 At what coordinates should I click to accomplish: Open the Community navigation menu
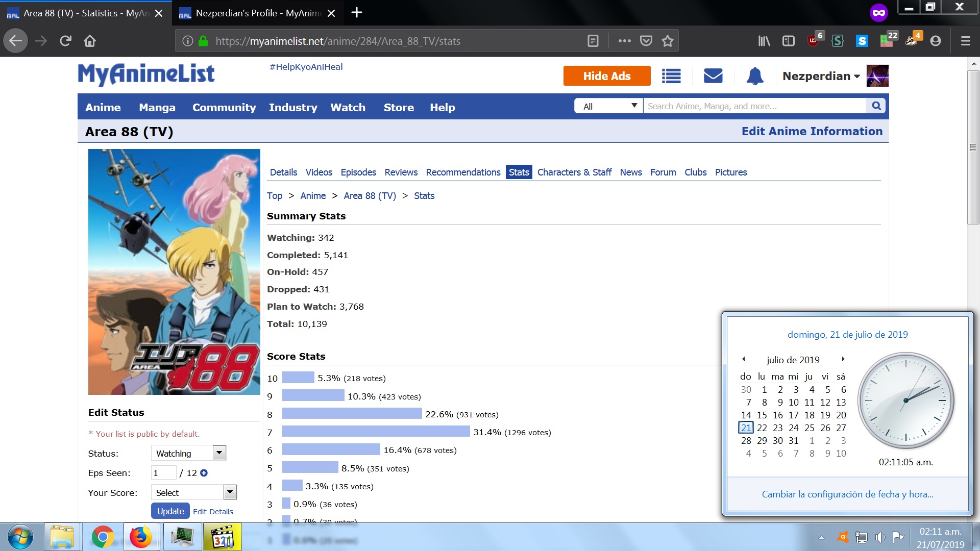[x=224, y=107]
